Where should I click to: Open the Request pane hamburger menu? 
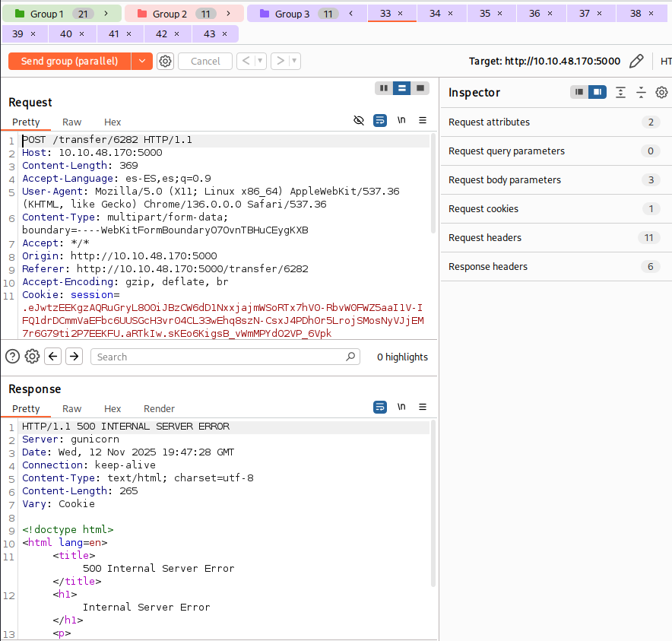pos(423,120)
